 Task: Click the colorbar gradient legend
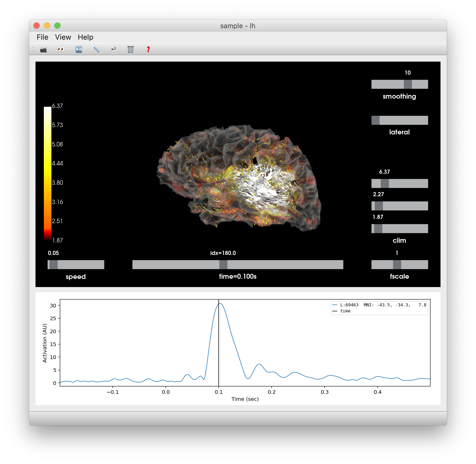(x=47, y=173)
